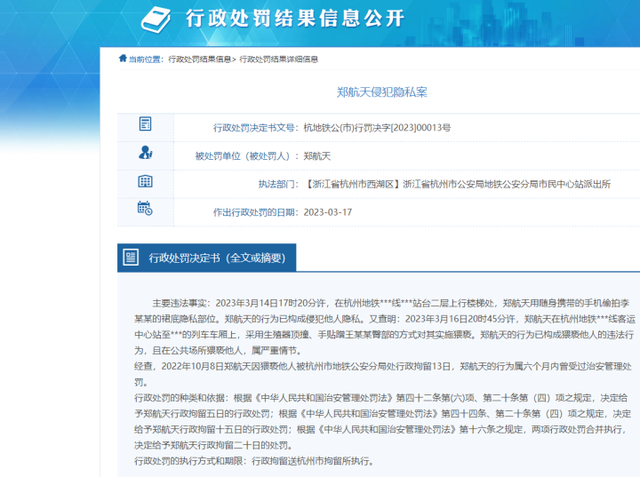Image resolution: width=640 pixels, height=477 pixels.
Task: Click the date value 2023-03-17
Action: pyautogui.click(x=328, y=212)
